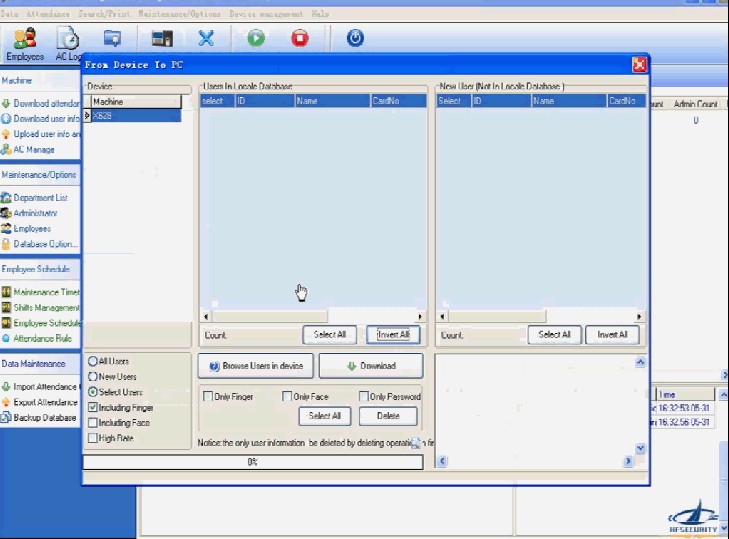Open Attendance Rule in the sidebar
The width and height of the screenshot is (729, 539).
point(37,338)
